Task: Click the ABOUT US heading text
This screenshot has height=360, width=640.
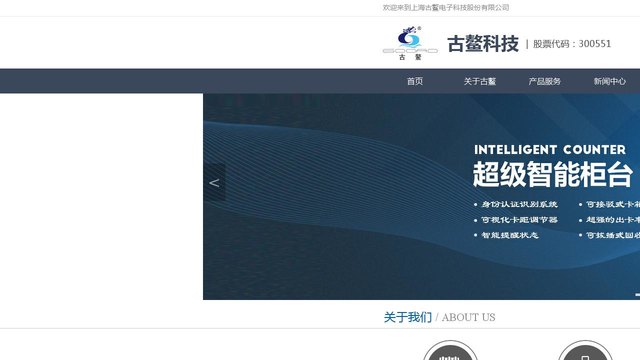Action: point(469,318)
